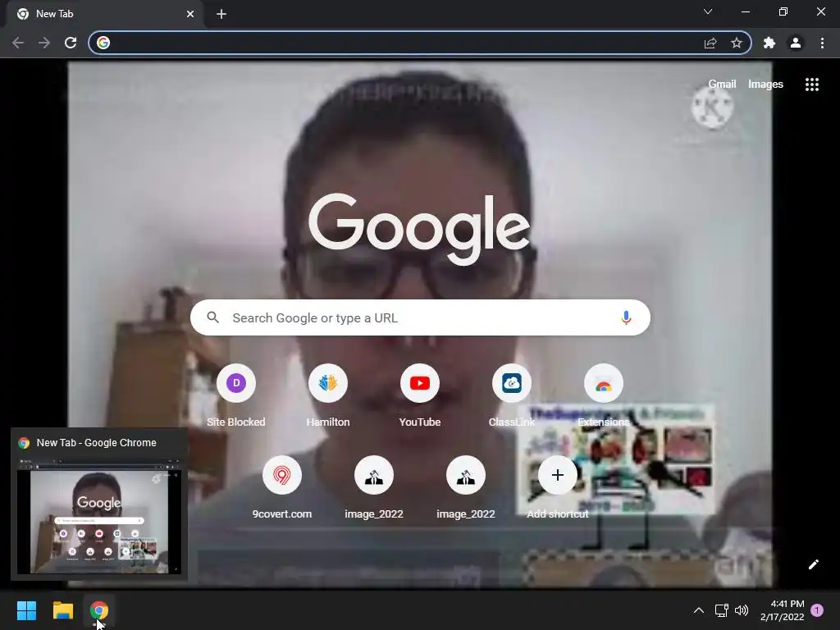Open the Hamilton shortcut
Viewport: 840px width, 630px height.
click(x=328, y=395)
